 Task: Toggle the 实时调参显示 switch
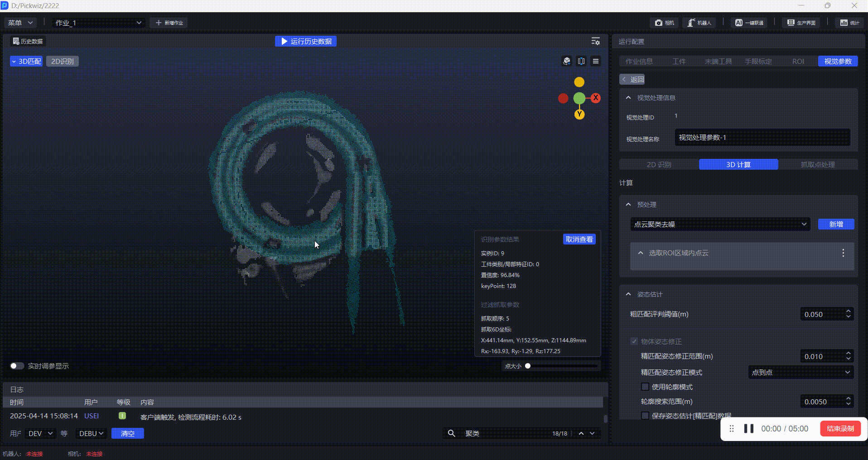17,366
